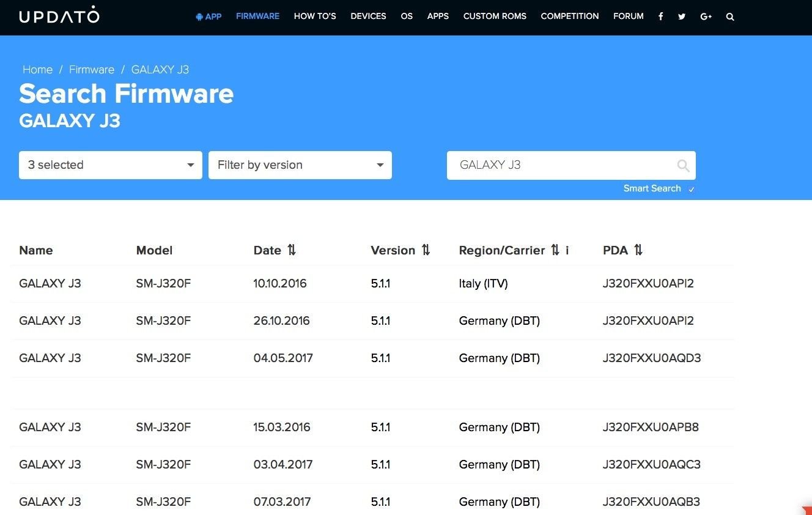The height and width of the screenshot is (515, 812).
Task: Open the FORUM menu item
Action: click(x=629, y=17)
